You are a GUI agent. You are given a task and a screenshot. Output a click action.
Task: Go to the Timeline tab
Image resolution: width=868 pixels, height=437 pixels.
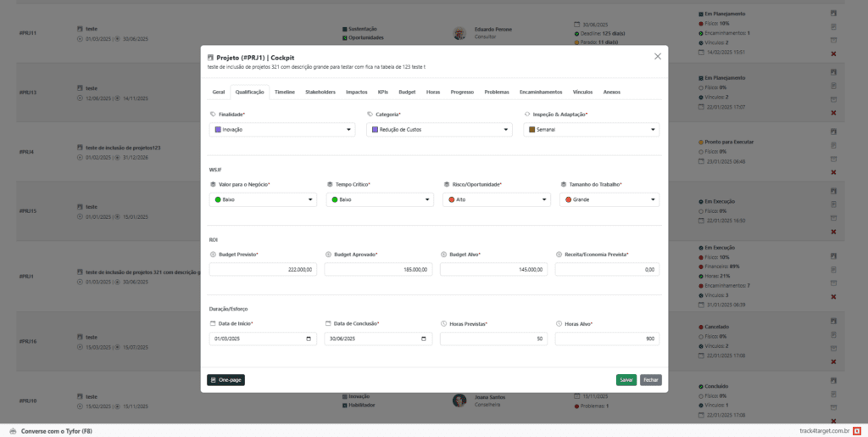click(285, 91)
